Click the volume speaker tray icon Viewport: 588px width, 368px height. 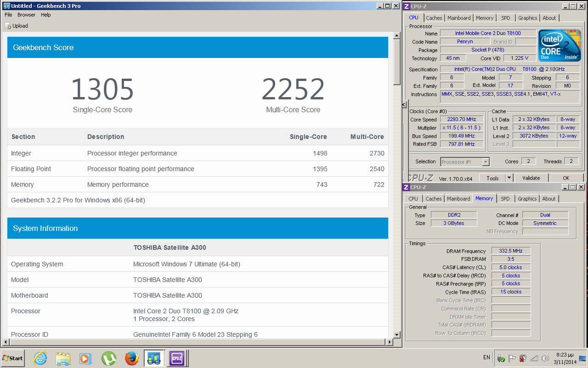545,358
